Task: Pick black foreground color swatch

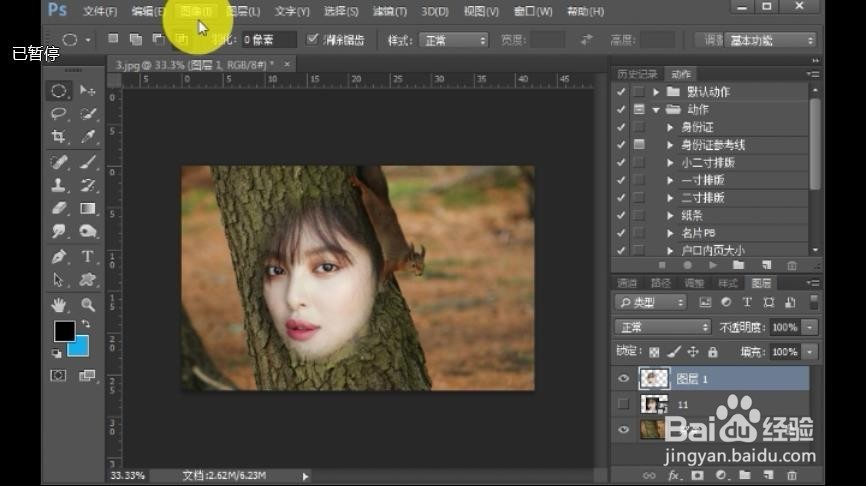Action: 64,331
